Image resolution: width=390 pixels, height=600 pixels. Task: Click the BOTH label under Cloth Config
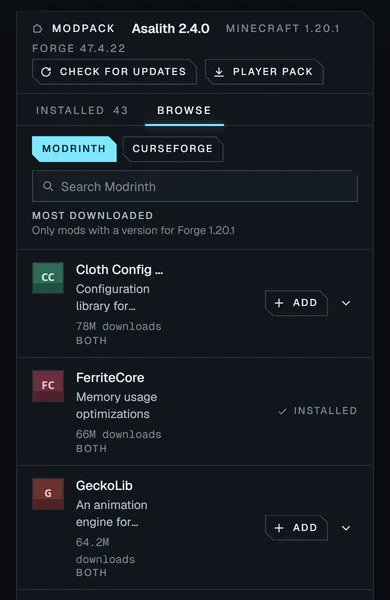click(91, 341)
